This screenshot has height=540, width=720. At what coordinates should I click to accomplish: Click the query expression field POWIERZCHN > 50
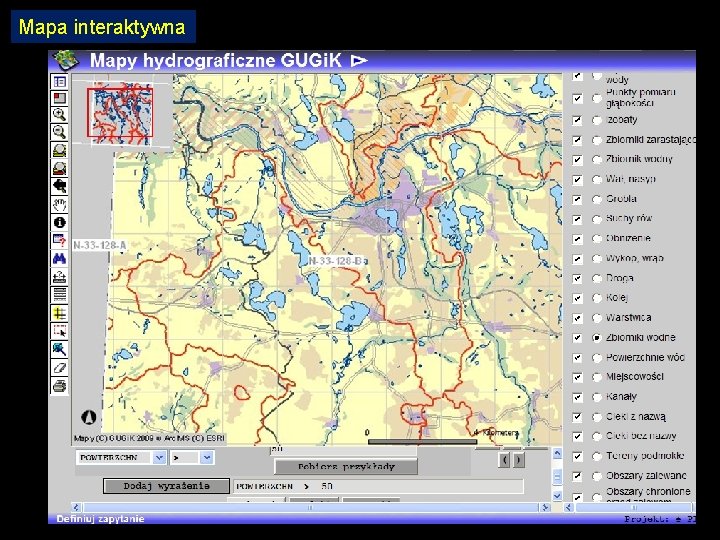click(378, 486)
